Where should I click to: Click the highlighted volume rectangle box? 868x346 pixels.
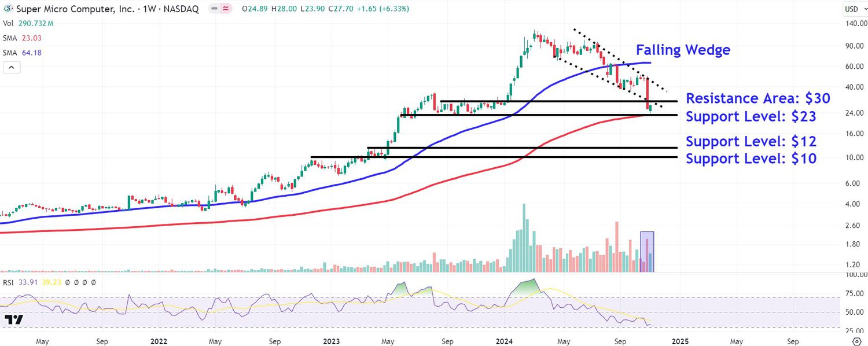[647, 252]
